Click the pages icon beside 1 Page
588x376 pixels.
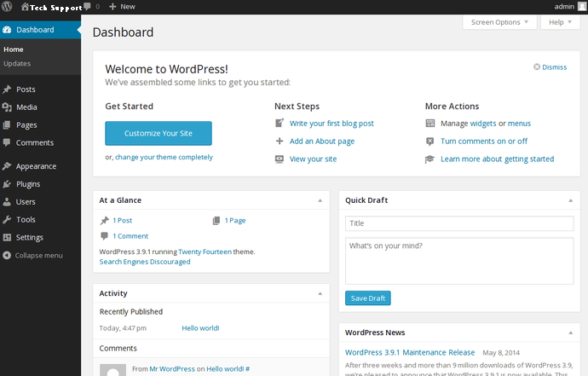[216, 221]
